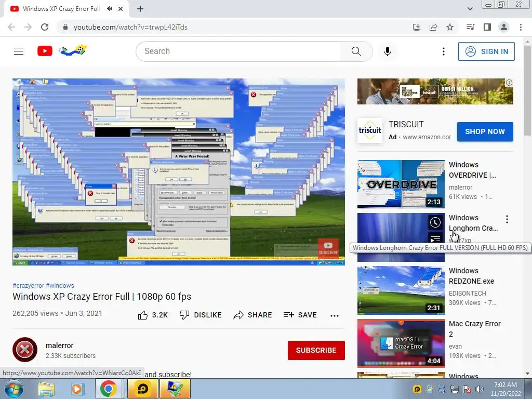Image resolution: width=532 pixels, height=399 pixels.
Task: Open three-dot menu for Windows Longhorn video
Action: point(507,219)
